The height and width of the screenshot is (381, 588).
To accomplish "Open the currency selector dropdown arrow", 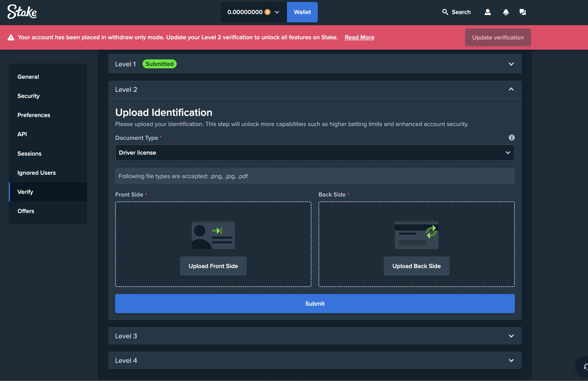I will click(x=277, y=12).
